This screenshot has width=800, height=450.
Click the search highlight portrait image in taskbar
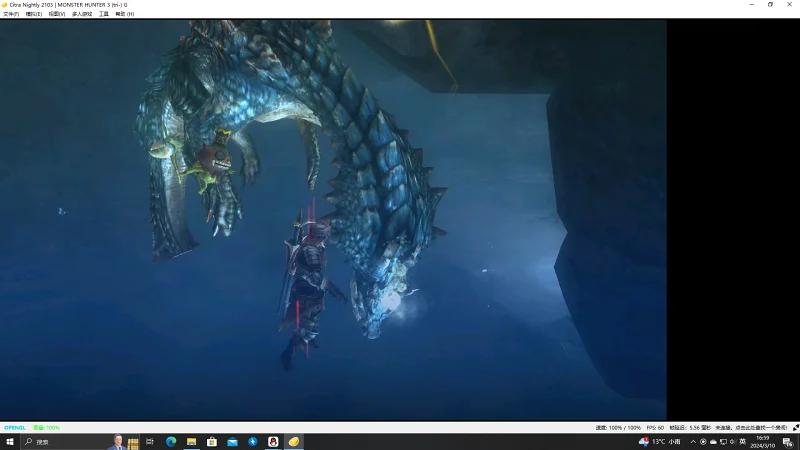[x=118, y=442]
